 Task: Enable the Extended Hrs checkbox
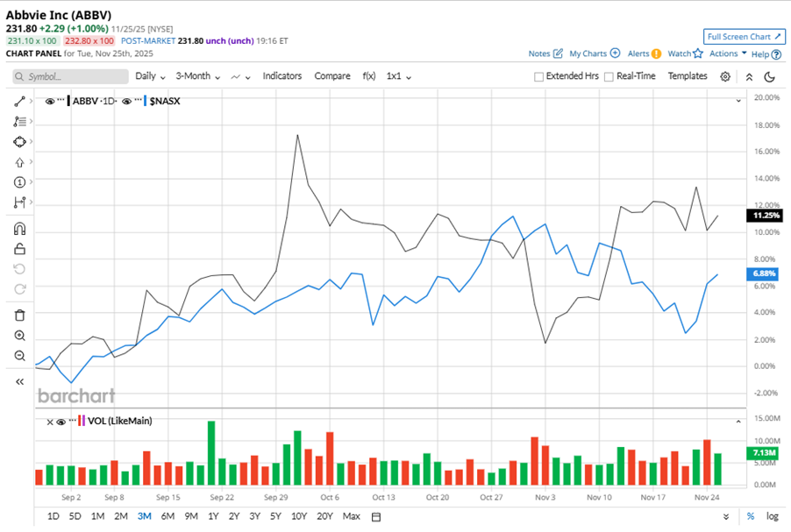coord(538,76)
